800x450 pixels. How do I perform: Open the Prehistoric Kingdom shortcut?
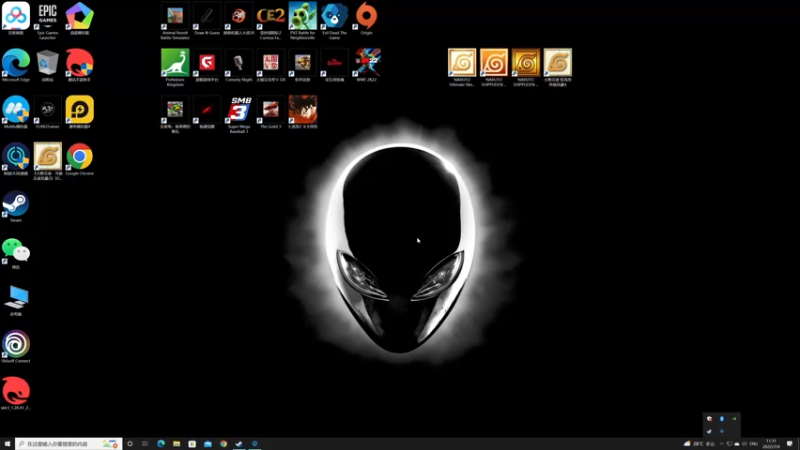pyautogui.click(x=175, y=67)
